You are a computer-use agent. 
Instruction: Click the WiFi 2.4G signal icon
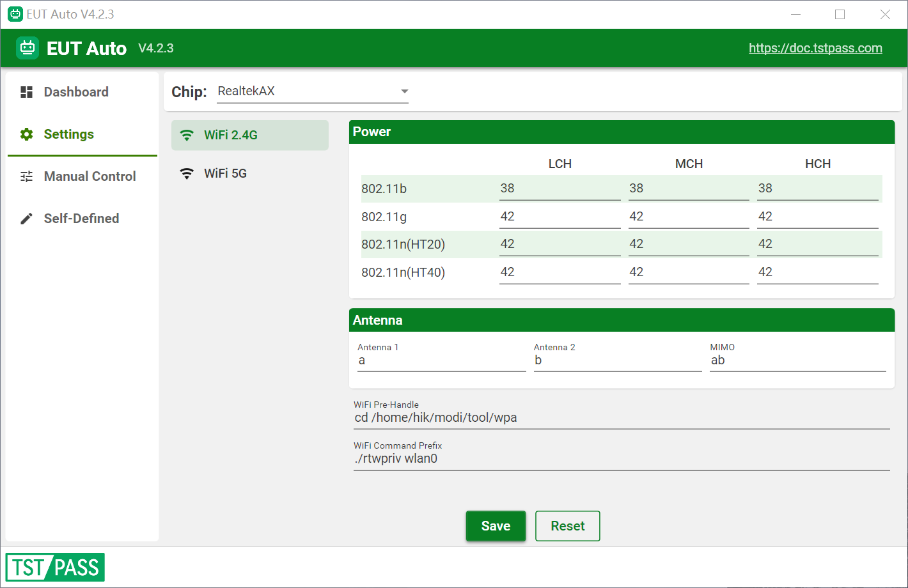[x=187, y=135]
